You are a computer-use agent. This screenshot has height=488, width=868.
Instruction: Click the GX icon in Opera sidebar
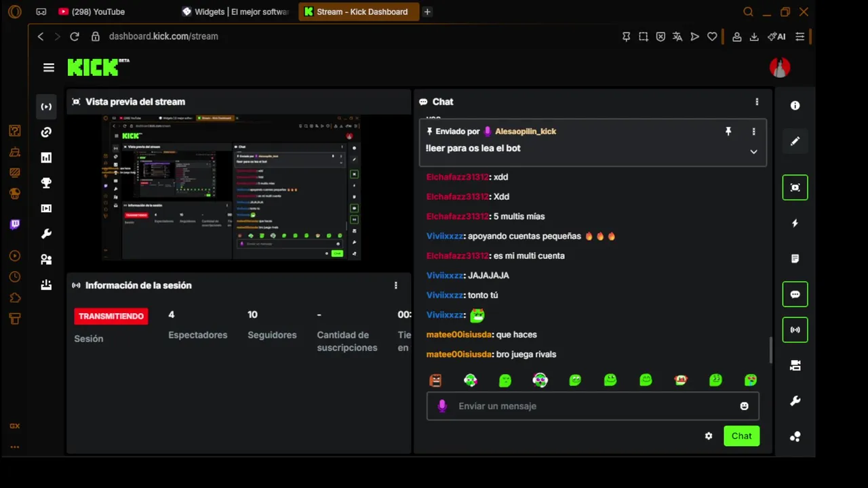click(14, 426)
